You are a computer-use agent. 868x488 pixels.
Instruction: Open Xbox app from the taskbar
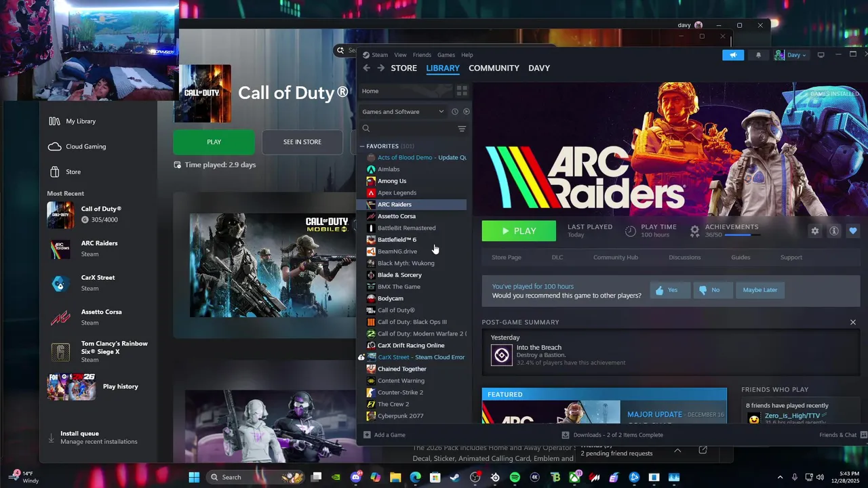[x=575, y=477]
